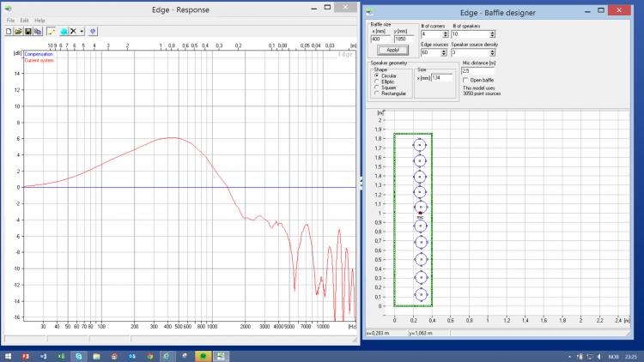The height and width of the screenshot is (362, 644).
Task: Open Skype from the Windows taskbar
Action: [79, 354]
